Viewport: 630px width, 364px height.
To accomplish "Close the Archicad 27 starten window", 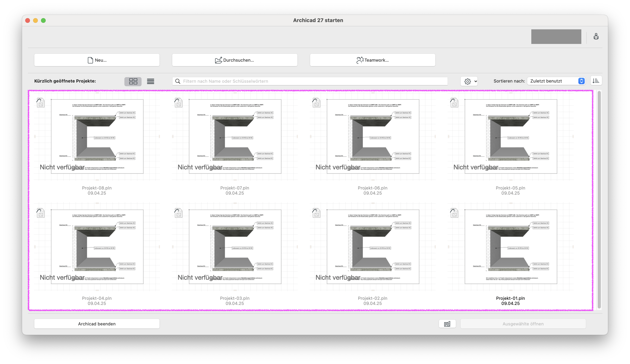I will tap(28, 20).
